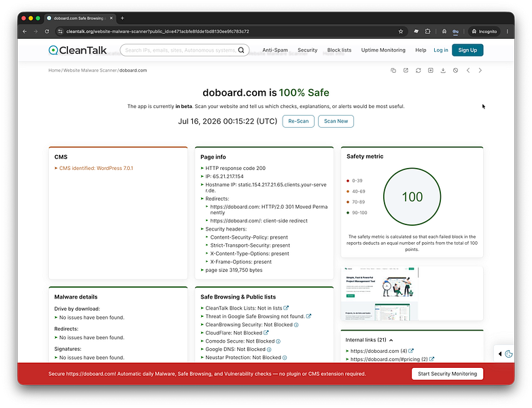Open Google Safe Browsing external link icon
The width and height of the screenshot is (532, 408).
pyautogui.click(x=308, y=316)
